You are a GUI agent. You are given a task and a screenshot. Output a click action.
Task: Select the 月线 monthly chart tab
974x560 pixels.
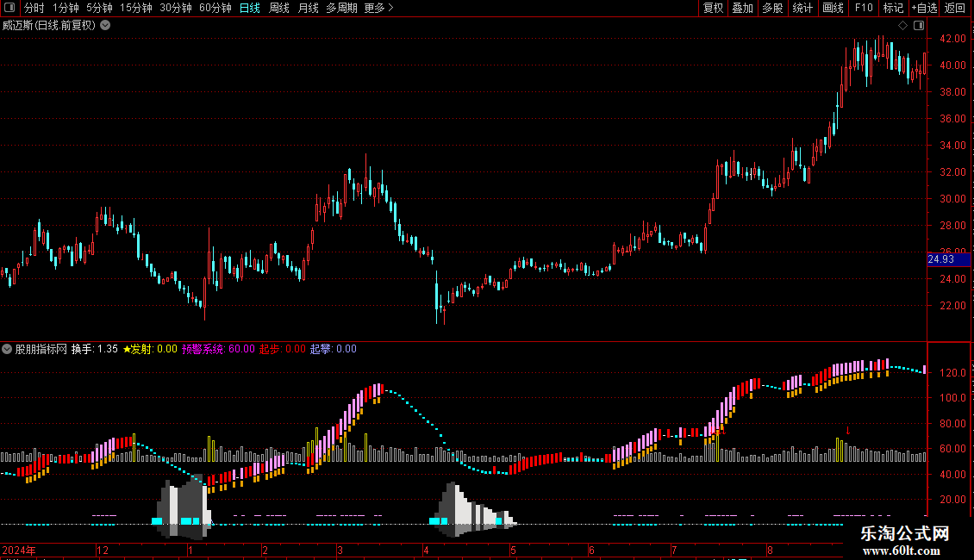[x=308, y=8]
